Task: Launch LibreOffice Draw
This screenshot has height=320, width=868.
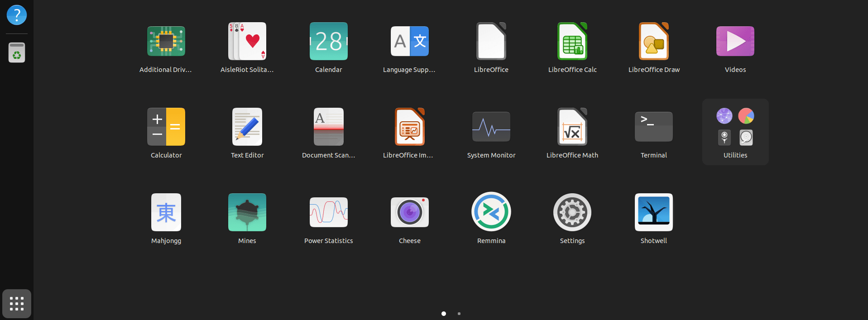Action: pyautogui.click(x=654, y=47)
